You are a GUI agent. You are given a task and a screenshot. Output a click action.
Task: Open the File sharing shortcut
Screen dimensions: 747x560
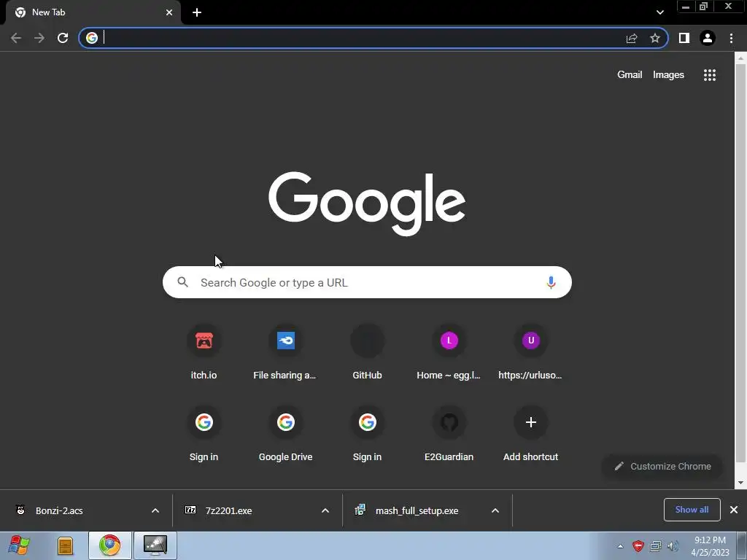[285, 353]
